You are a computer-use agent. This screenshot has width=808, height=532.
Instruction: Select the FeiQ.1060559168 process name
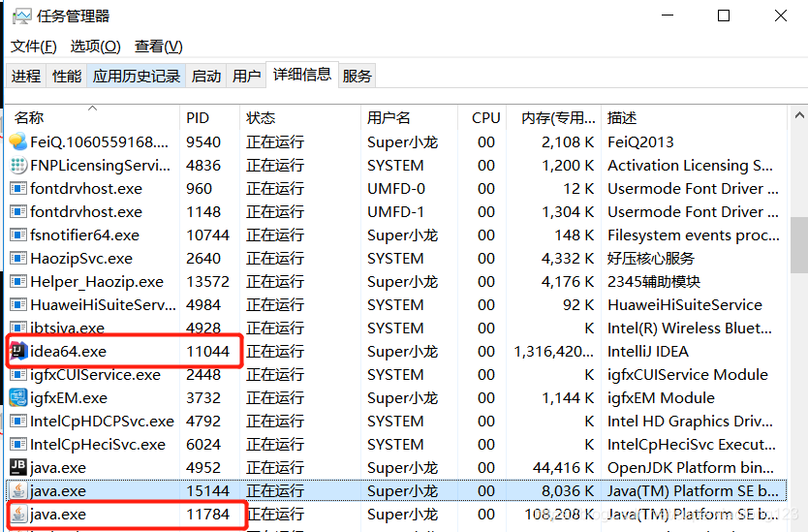click(99, 141)
